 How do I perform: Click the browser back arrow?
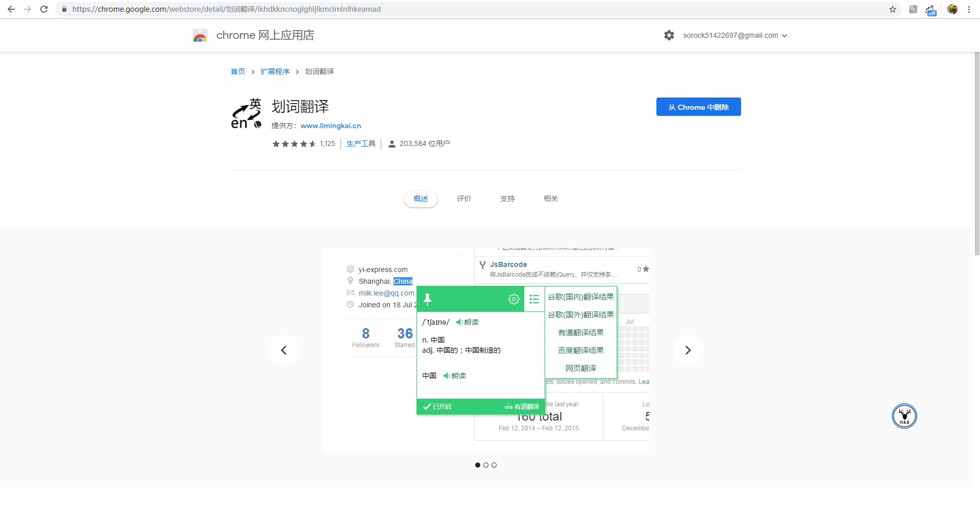11,9
